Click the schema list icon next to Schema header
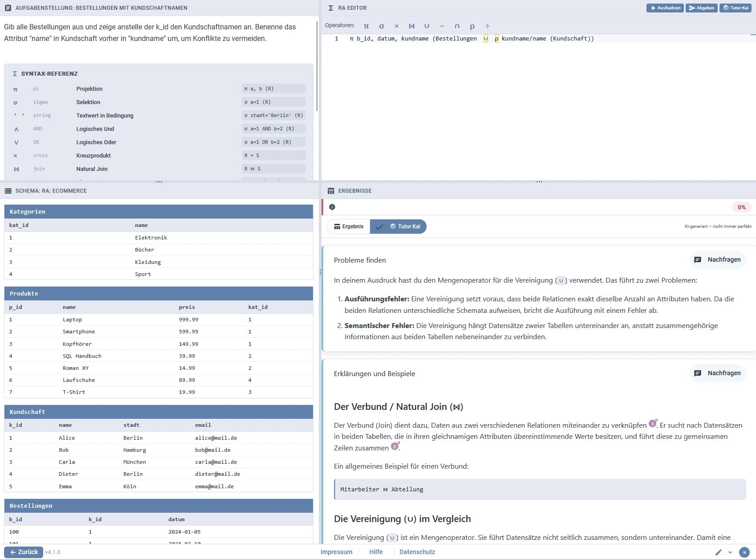 [8, 191]
